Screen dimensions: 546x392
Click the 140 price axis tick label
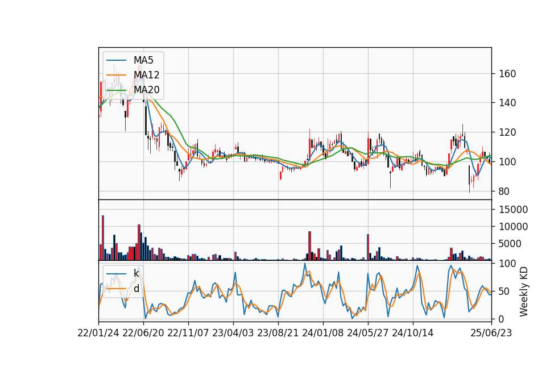[x=507, y=103]
